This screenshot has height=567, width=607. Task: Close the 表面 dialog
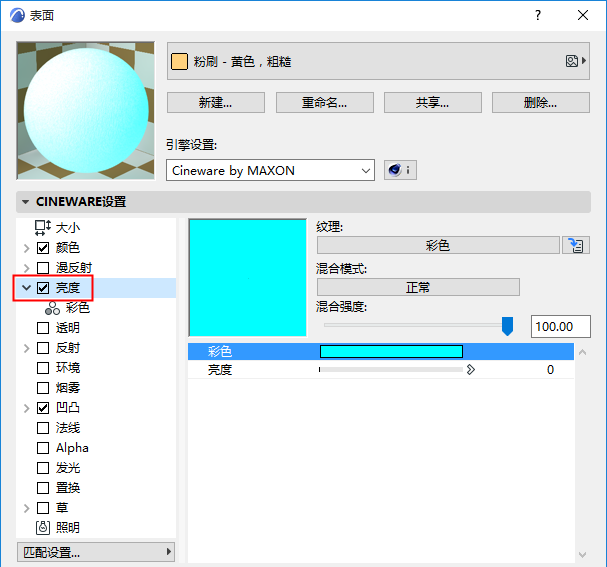point(583,15)
